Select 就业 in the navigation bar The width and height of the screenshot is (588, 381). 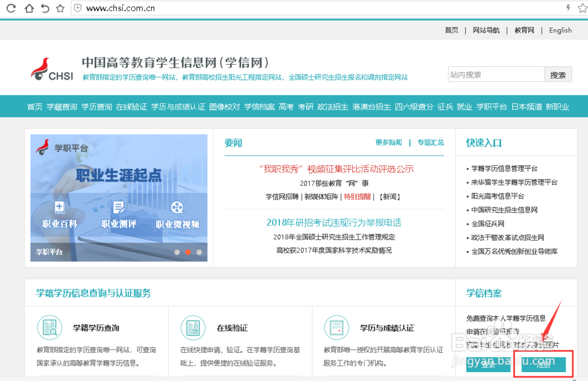[465, 107]
